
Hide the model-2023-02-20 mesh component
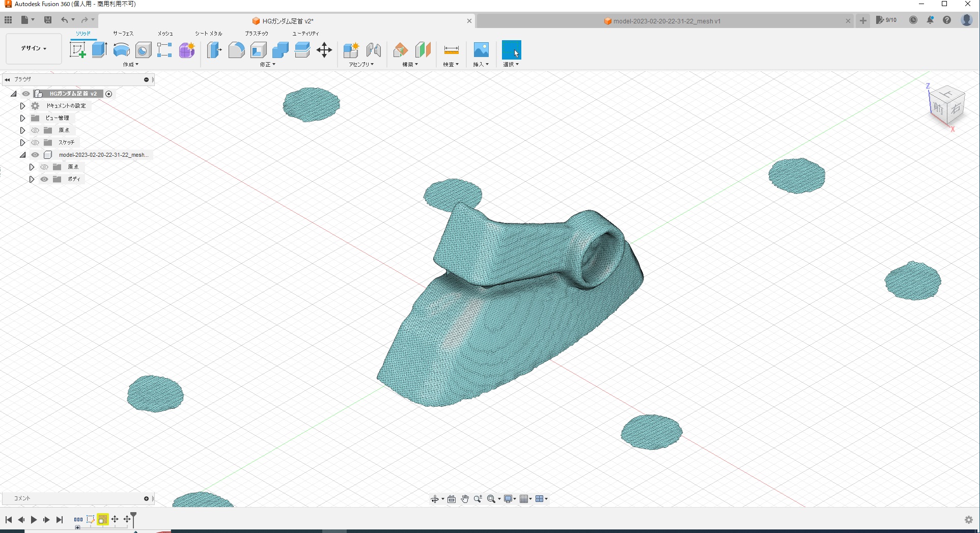tap(35, 155)
